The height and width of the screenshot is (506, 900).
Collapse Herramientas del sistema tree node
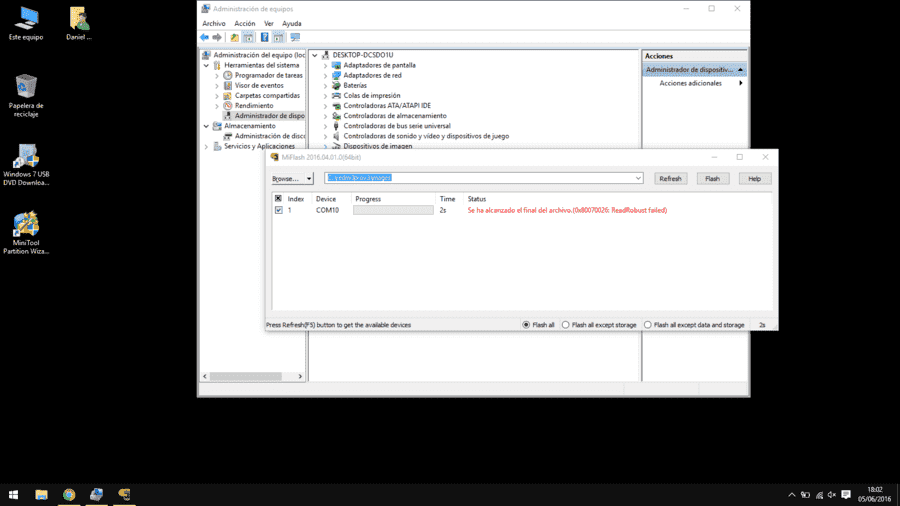206,65
